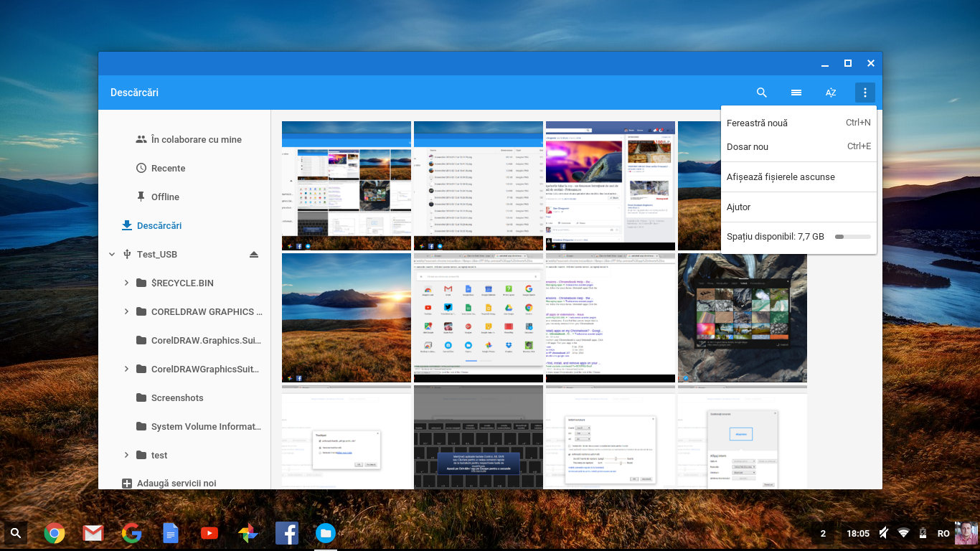Image resolution: width=980 pixels, height=551 pixels.
Task: Collapse the Test_USB tree node
Action: coord(112,255)
